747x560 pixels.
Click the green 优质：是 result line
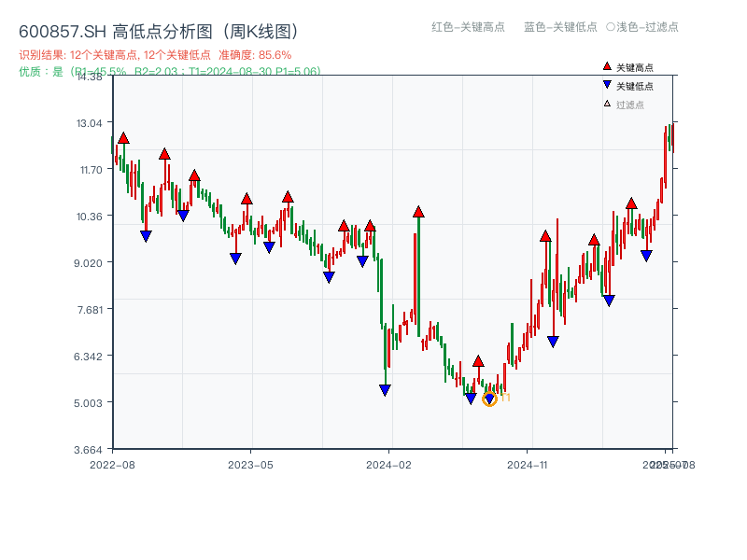coord(170,72)
